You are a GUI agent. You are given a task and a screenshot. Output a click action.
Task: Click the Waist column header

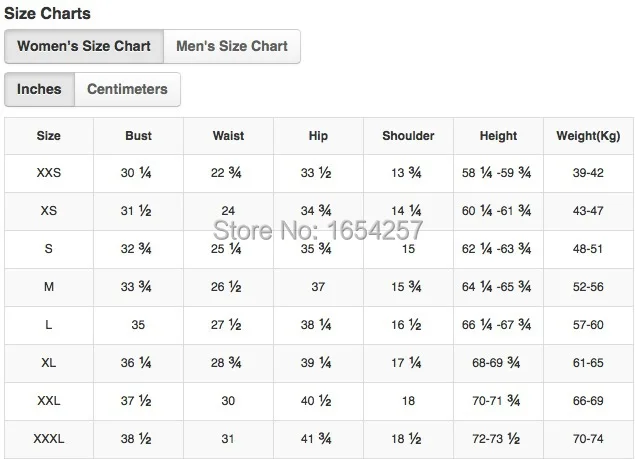click(228, 136)
